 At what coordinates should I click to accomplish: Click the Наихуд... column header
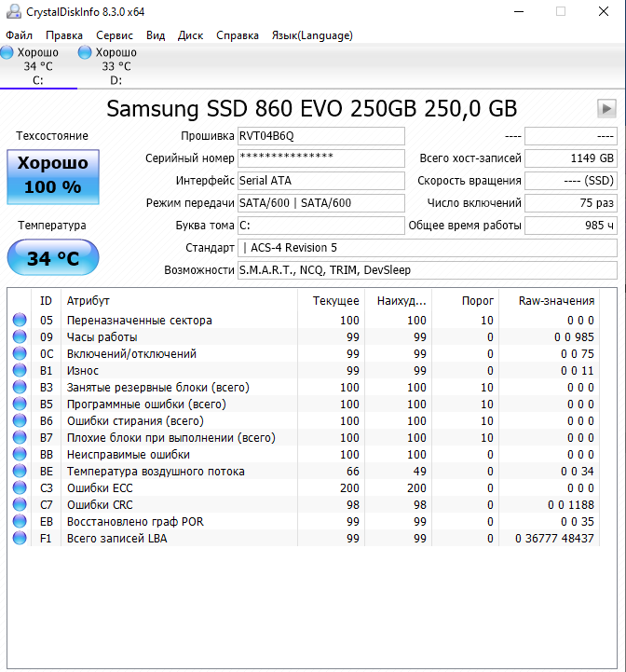(x=399, y=300)
